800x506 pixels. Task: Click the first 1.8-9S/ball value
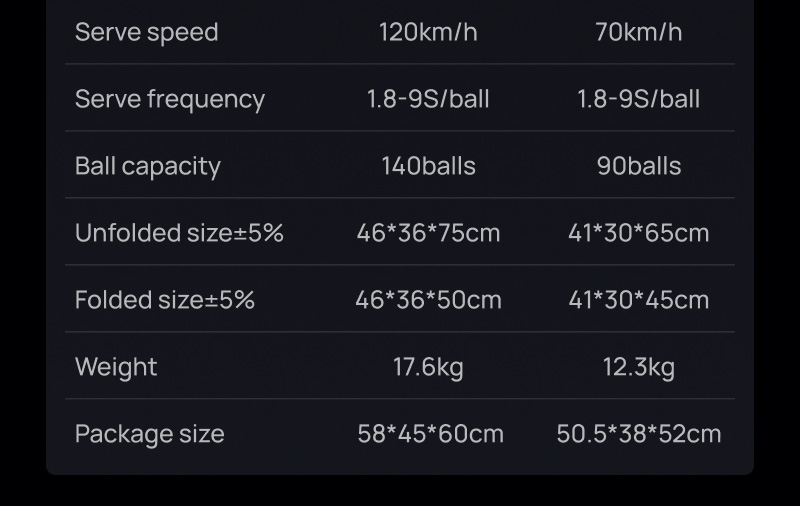[428, 99]
